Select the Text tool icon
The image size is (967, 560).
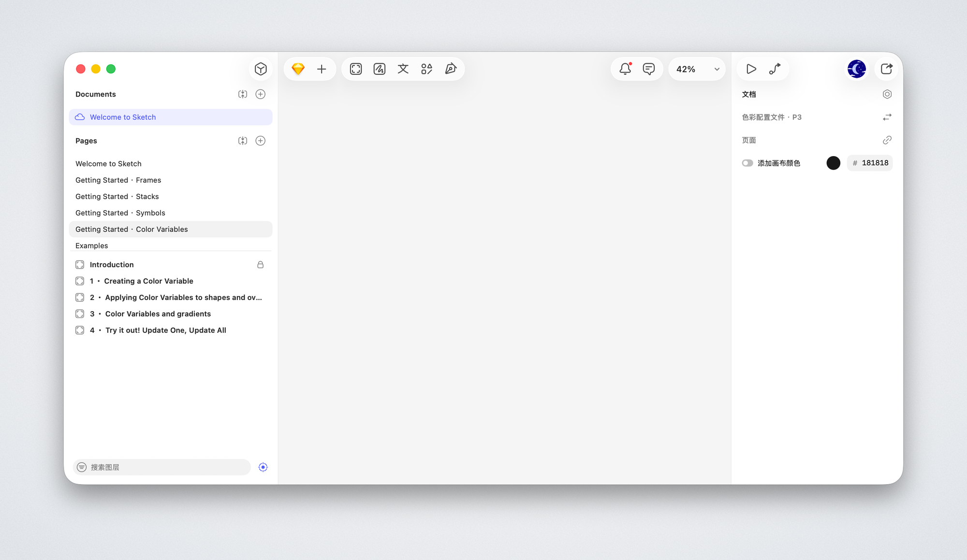[x=403, y=69]
